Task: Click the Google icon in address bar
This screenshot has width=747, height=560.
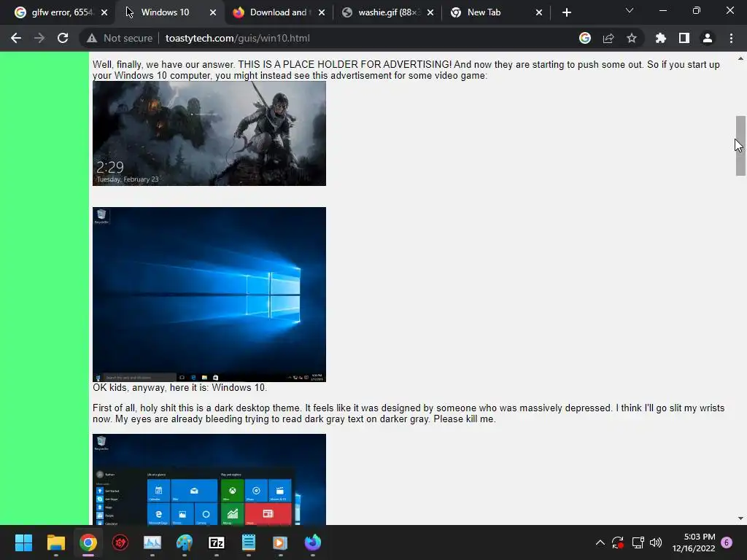Action: pos(585,38)
